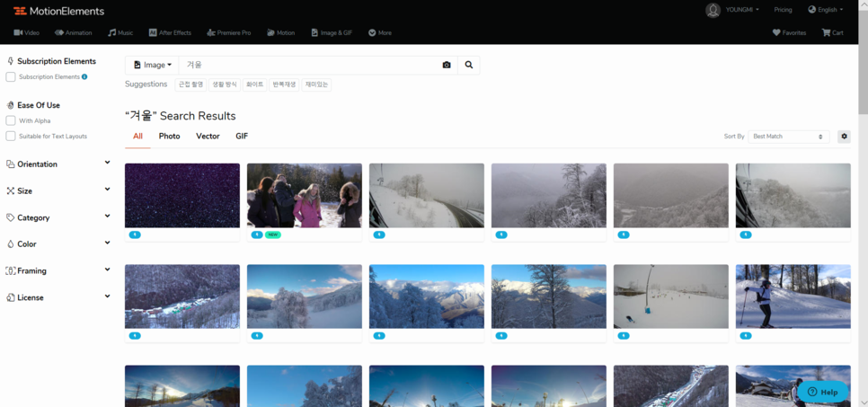
Task: Open the After Effects menu
Action: 170,32
